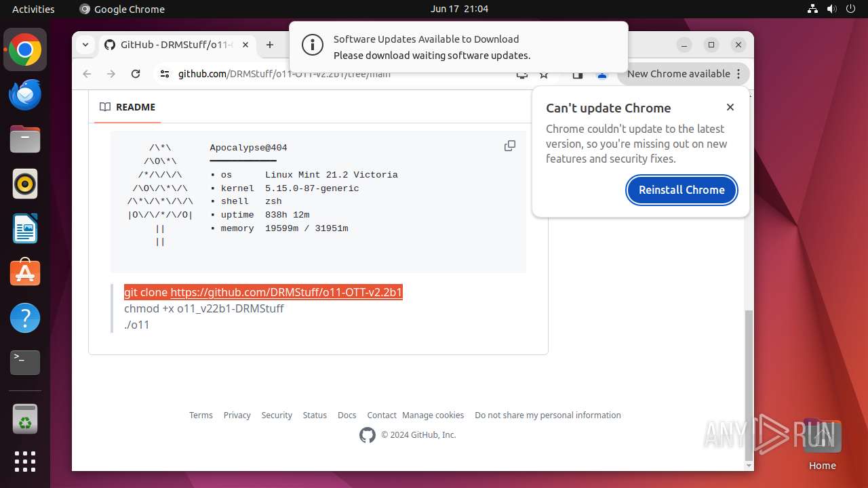Open the Terms footer link

click(201, 415)
